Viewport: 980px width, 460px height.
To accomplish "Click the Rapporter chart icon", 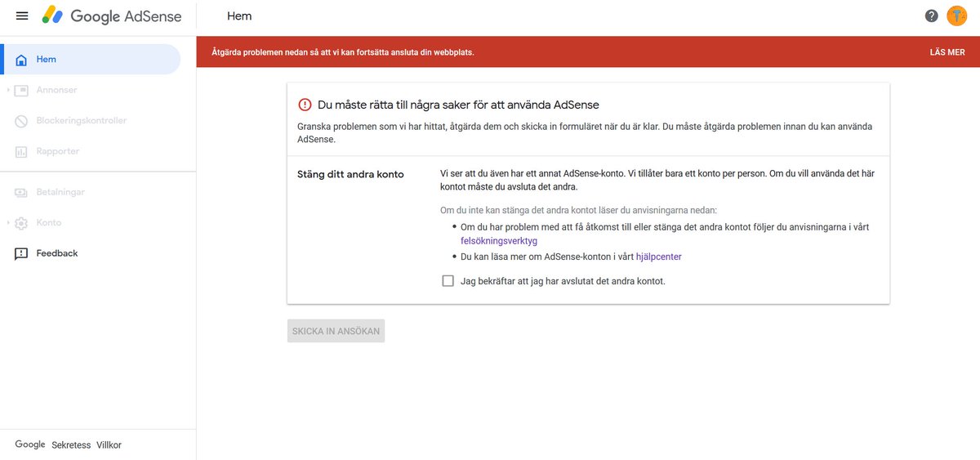I will 21,151.
